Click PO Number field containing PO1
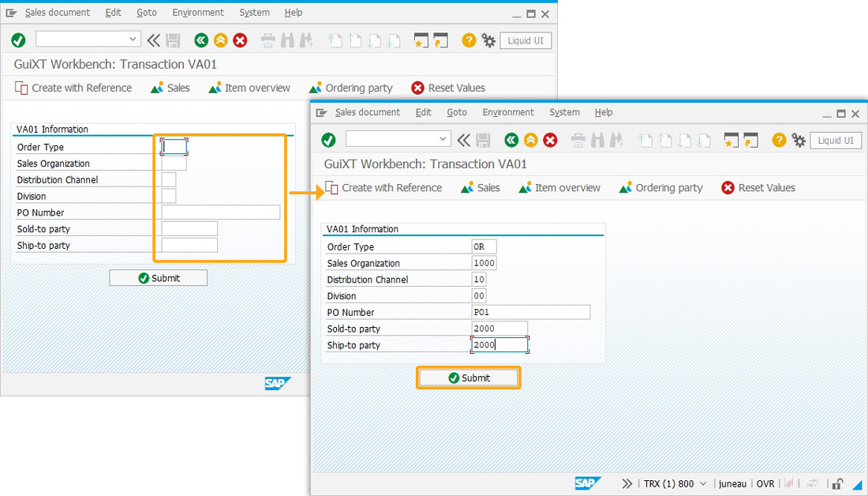This screenshot has width=868, height=496. point(531,312)
